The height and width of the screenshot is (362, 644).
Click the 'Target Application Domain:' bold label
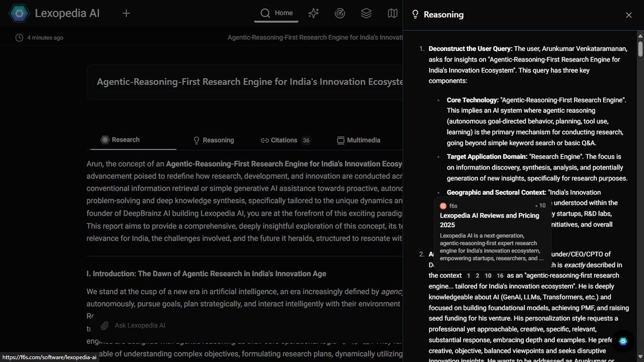click(x=487, y=157)
